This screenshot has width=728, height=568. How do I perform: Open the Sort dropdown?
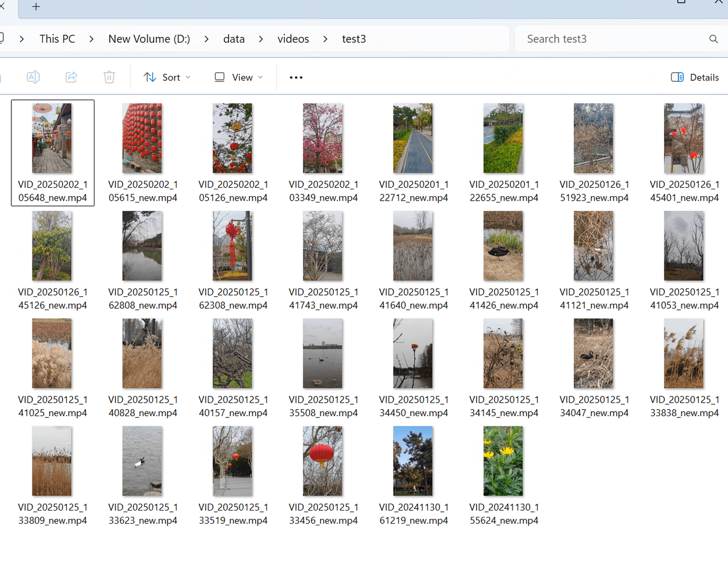point(167,77)
